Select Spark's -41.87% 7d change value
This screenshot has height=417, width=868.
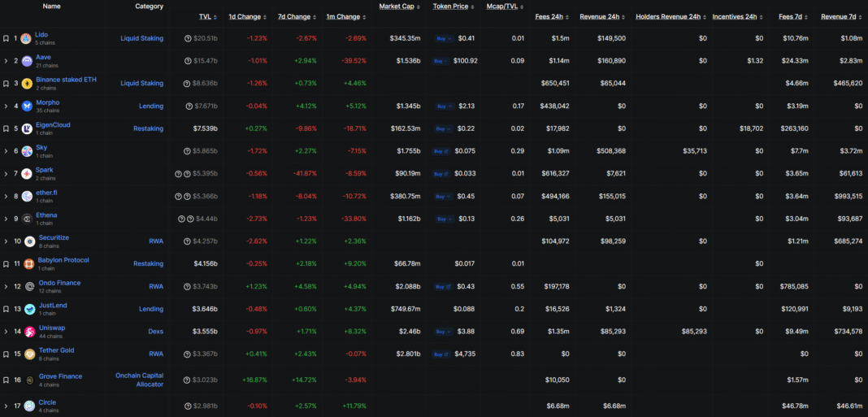pyautogui.click(x=305, y=174)
